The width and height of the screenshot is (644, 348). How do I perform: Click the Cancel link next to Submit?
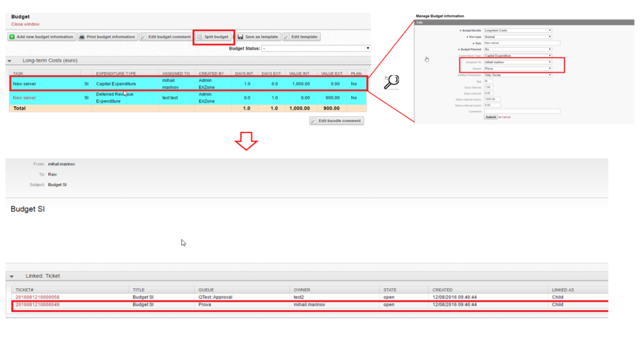point(506,117)
